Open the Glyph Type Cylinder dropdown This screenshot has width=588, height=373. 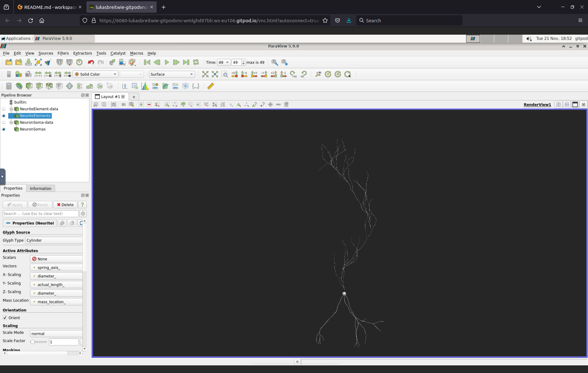point(54,240)
